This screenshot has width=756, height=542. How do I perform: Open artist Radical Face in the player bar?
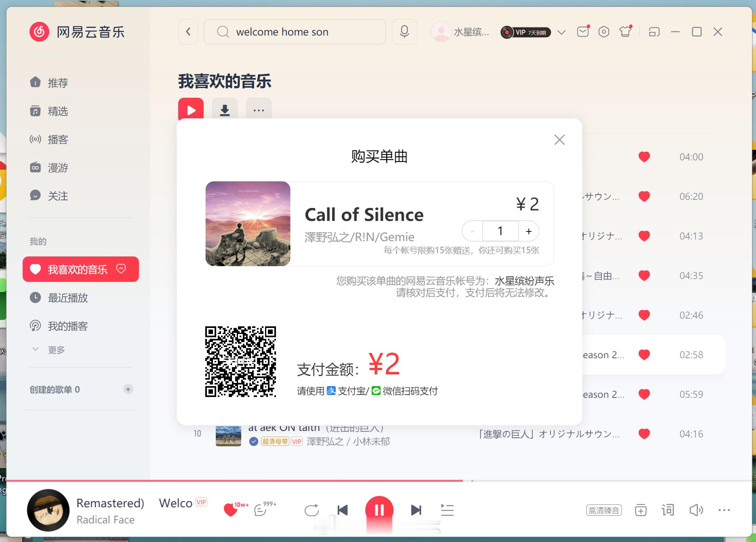pos(105,520)
